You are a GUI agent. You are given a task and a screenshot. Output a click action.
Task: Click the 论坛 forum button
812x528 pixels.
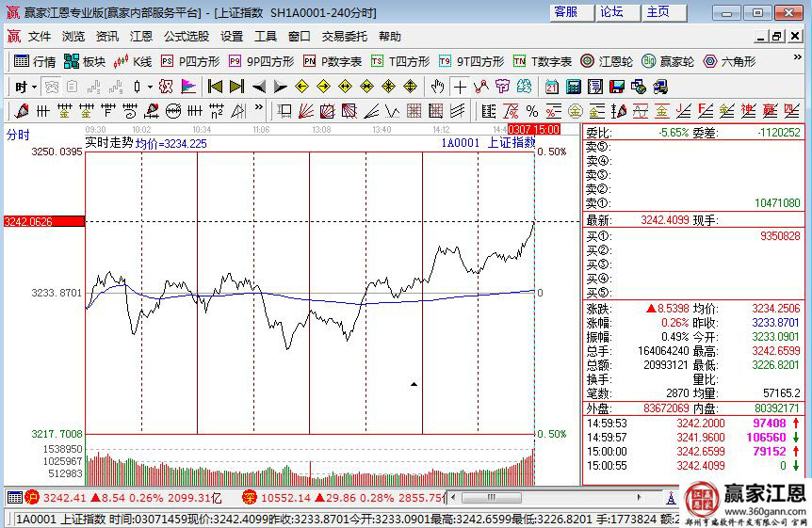coord(612,12)
